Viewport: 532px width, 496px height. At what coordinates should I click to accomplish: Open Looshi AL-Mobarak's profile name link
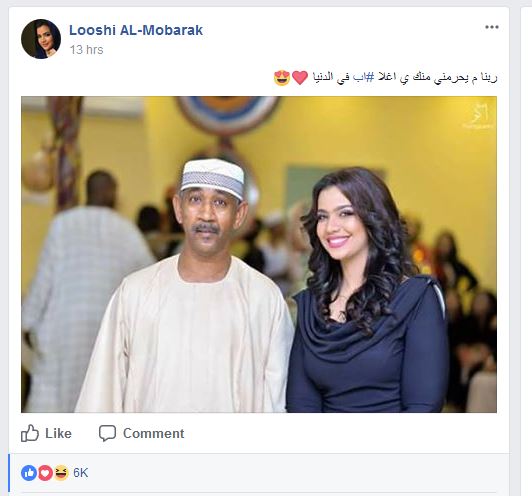[136, 30]
